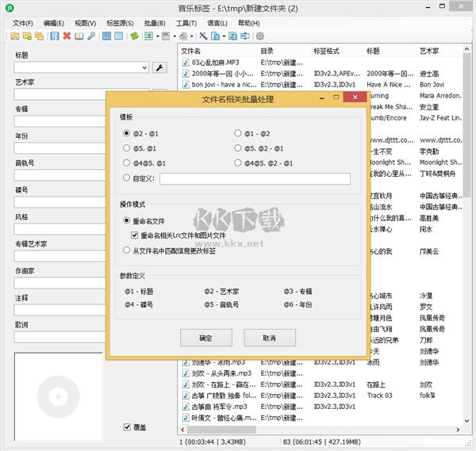Click file icon of 刘欢 - 从头再来.mp3

click(186, 373)
